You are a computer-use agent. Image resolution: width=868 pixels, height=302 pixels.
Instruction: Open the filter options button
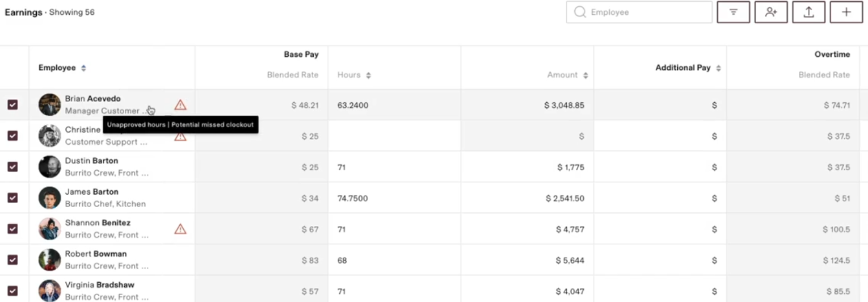733,12
